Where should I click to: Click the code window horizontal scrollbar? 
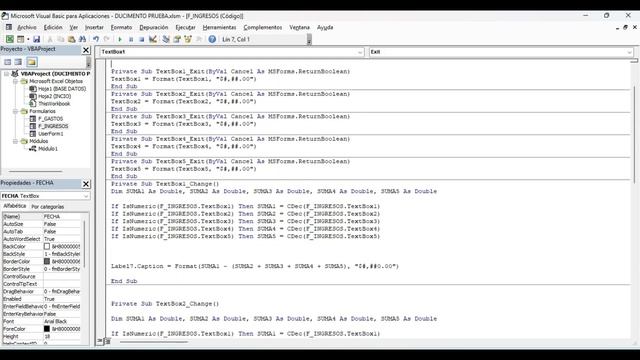[x=153, y=342]
